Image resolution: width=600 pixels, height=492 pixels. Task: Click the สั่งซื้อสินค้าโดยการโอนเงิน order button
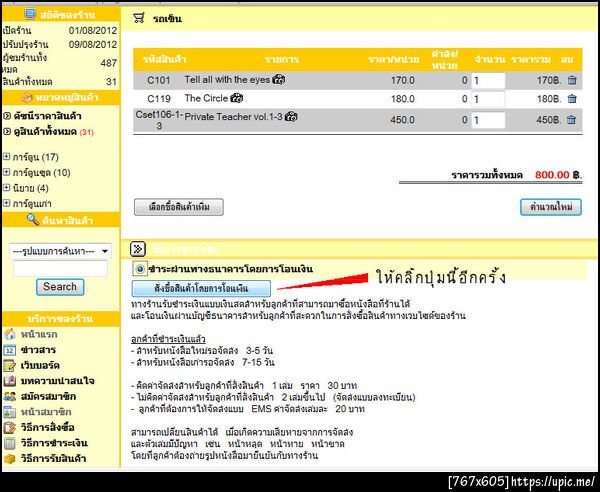(201, 288)
